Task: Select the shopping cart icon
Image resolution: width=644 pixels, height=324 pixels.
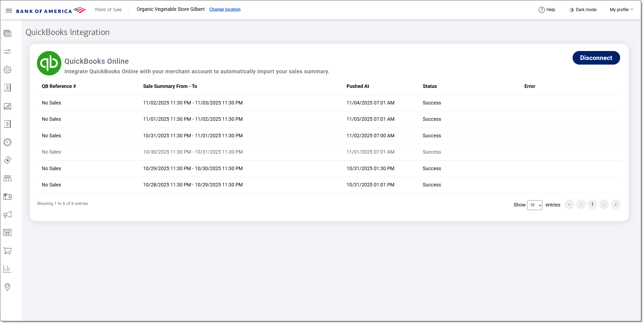Action: pos(8,251)
